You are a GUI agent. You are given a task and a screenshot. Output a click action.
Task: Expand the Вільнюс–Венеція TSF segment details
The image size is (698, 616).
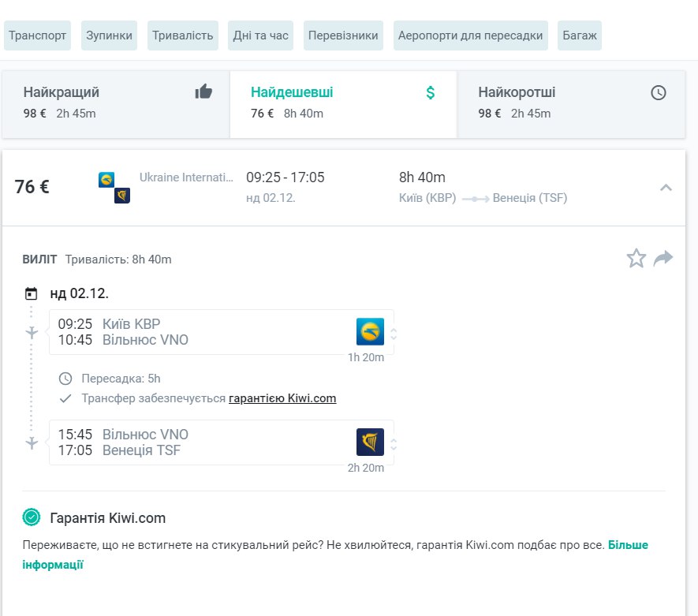(x=394, y=444)
